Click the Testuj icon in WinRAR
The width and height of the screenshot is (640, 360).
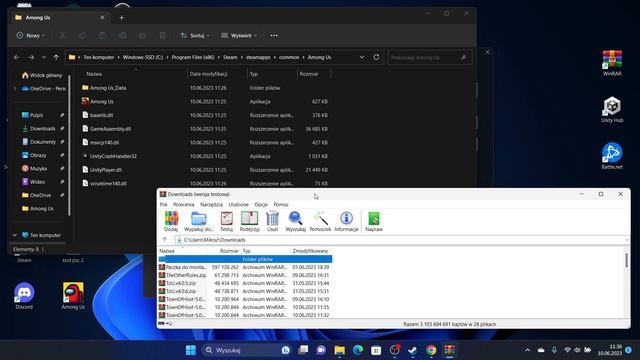click(227, 222)
